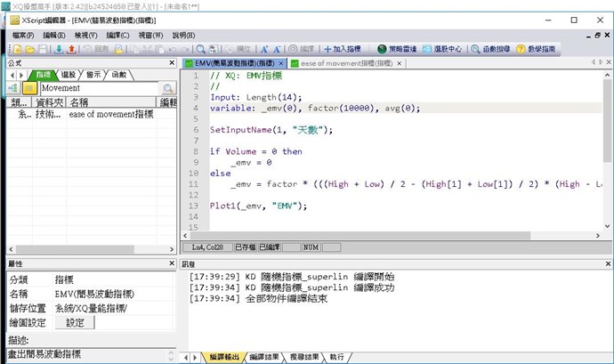Close the 公式 panel with its X
The width and height of the screenshot is (614, 364).
(172, 64)
